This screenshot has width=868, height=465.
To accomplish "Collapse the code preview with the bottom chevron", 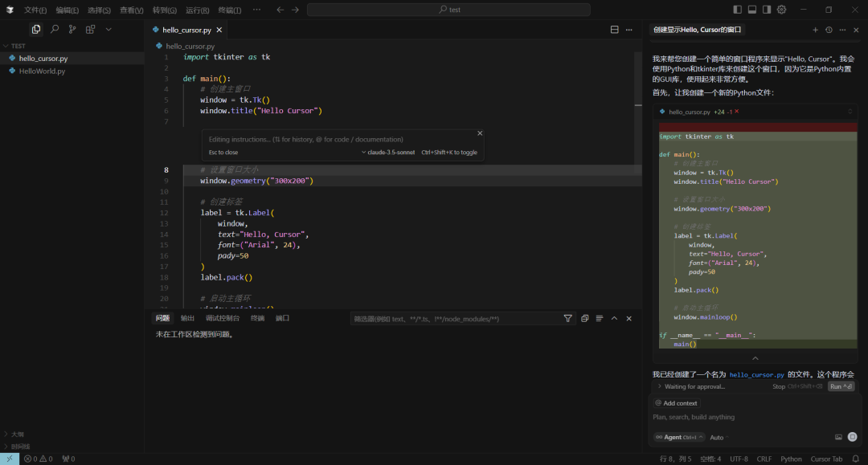I will (x=755, y=358).
